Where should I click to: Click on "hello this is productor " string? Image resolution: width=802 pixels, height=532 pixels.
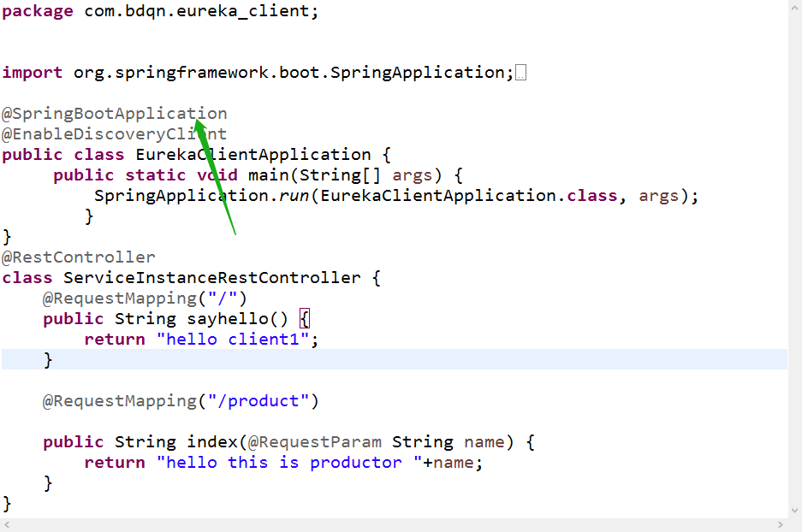[x=289, y=463]
